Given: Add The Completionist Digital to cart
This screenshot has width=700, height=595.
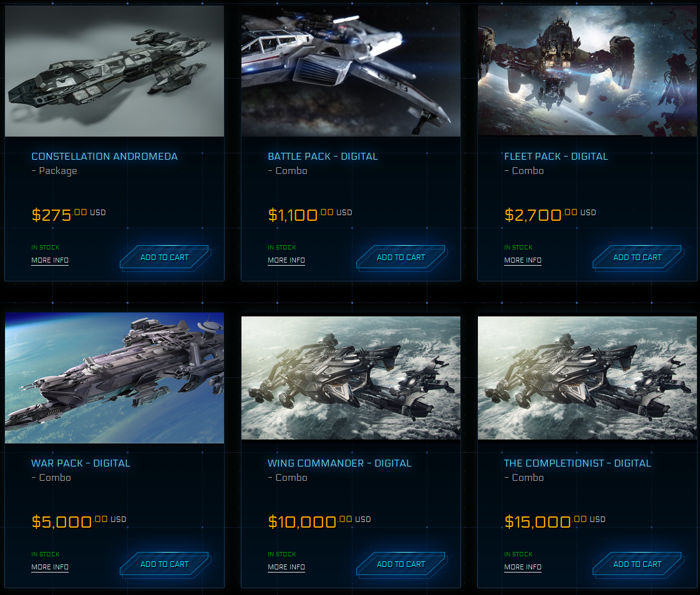Looking at the screenshot, I should [x=638, y=564].
